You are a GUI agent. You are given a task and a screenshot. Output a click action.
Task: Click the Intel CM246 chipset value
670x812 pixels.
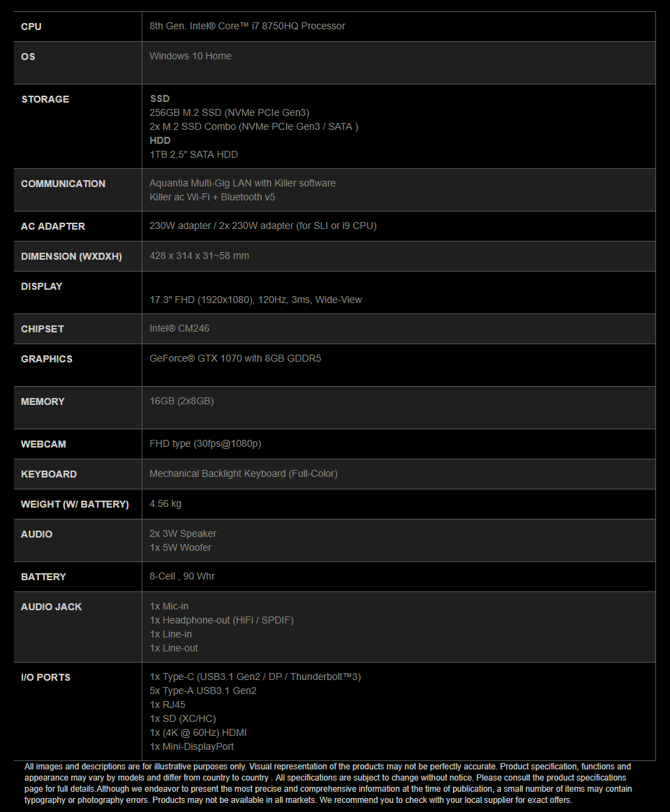179,328
